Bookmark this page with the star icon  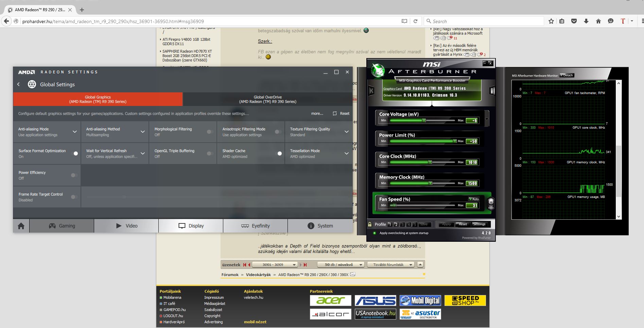coord(551,21)
